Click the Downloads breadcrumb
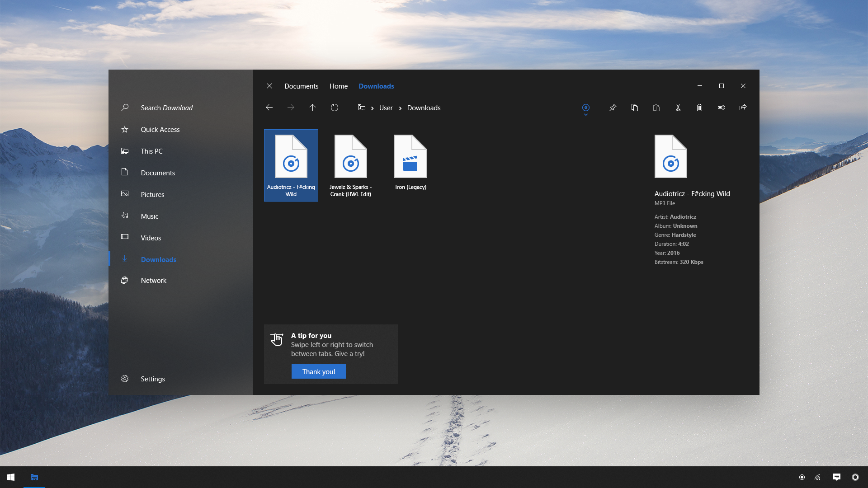The width and height of the screenshot is (868, 488). (424, 108)
